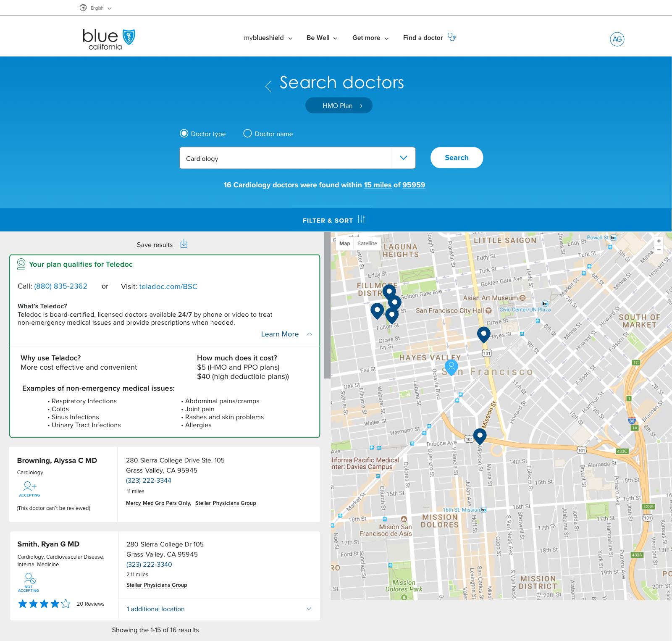Select the Doctor name radio button

point(248,134)
